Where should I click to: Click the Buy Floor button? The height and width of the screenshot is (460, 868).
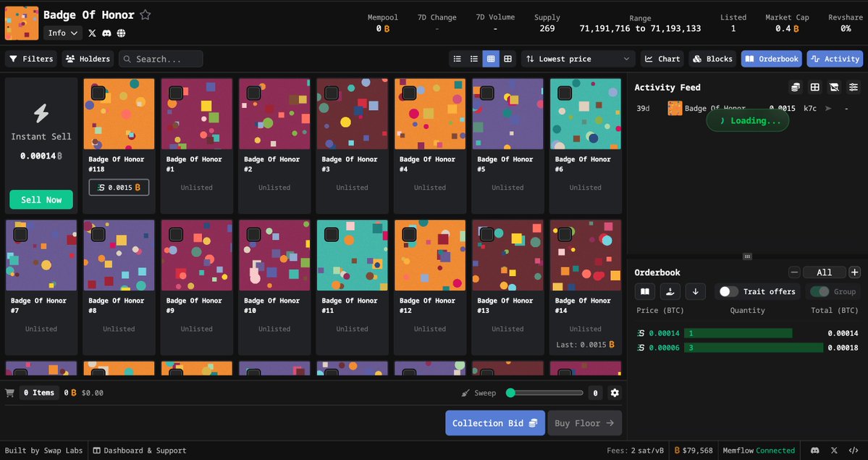tap(584, 423)
